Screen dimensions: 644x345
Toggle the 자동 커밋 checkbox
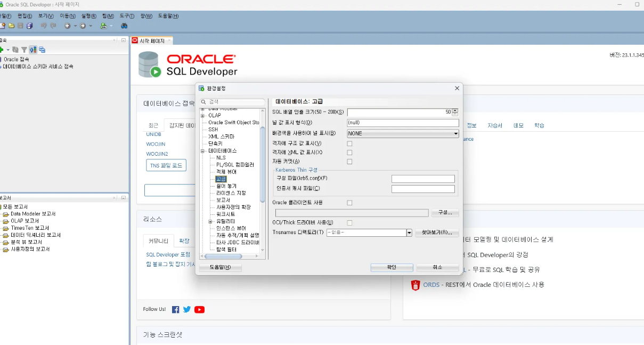click(349, 162)
